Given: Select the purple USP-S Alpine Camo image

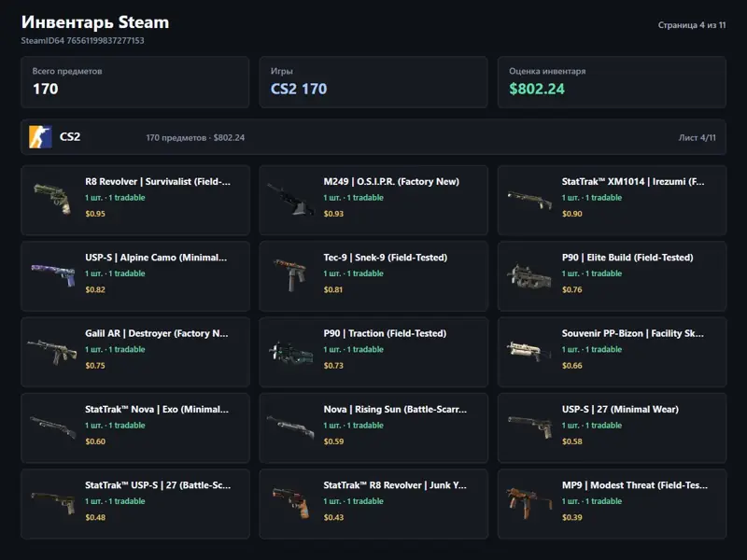Looking at the screenshot, I should click(x=53, y=274).
